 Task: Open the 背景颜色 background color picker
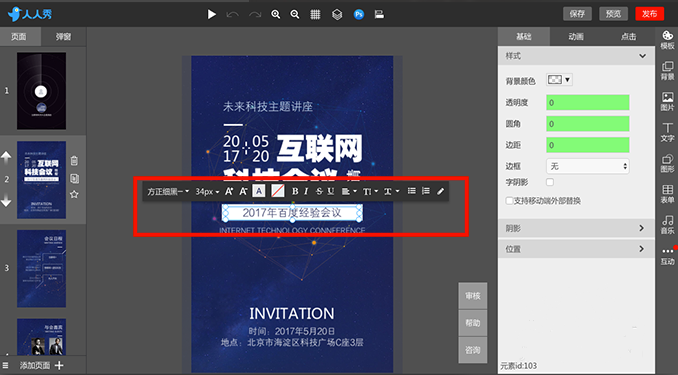(x=559, y=80)
